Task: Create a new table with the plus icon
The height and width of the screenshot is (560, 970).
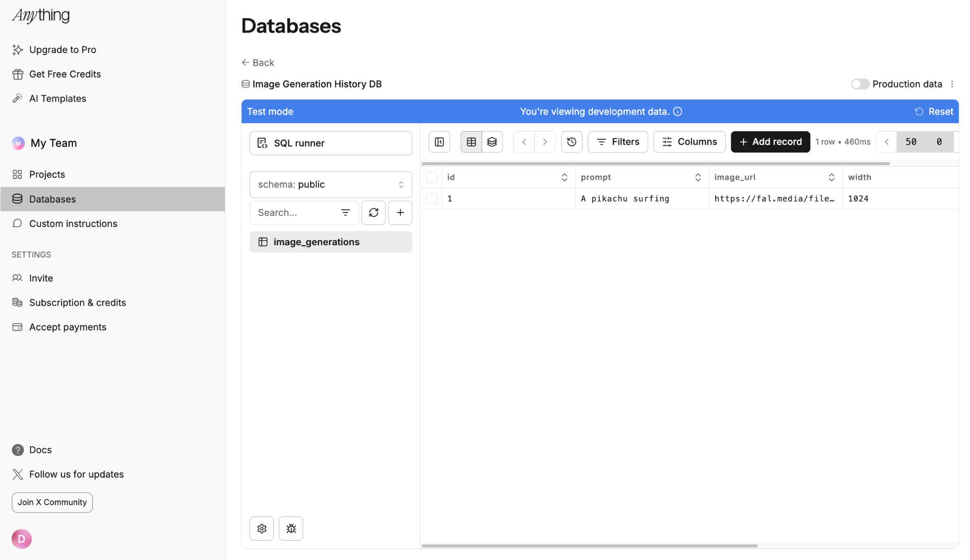Action: [x=400, y=213]
